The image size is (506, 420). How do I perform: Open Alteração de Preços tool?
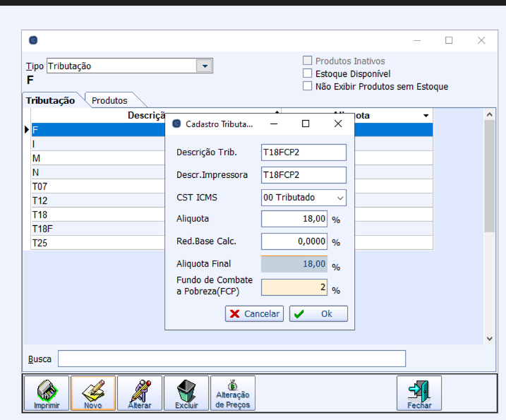point(232,392)
